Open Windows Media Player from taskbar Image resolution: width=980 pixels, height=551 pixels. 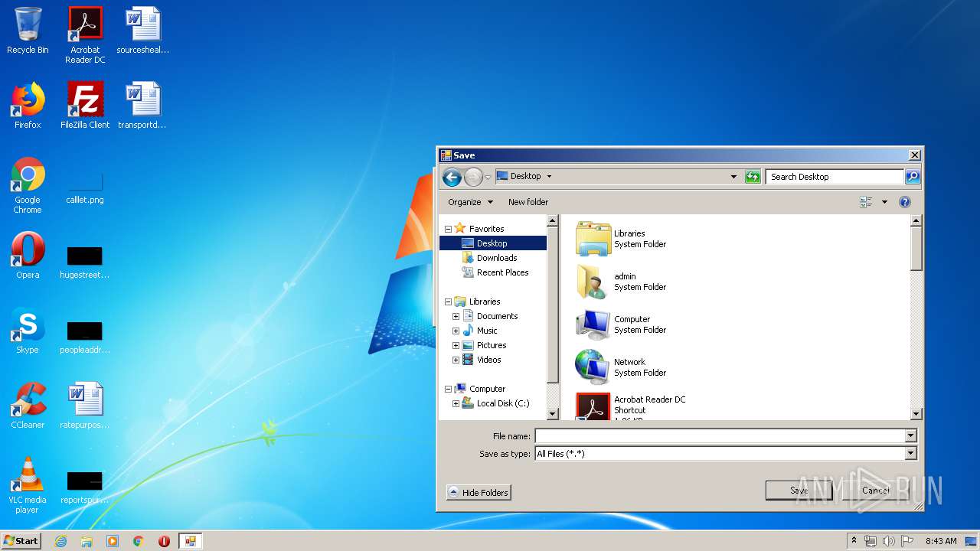point(113,541)
